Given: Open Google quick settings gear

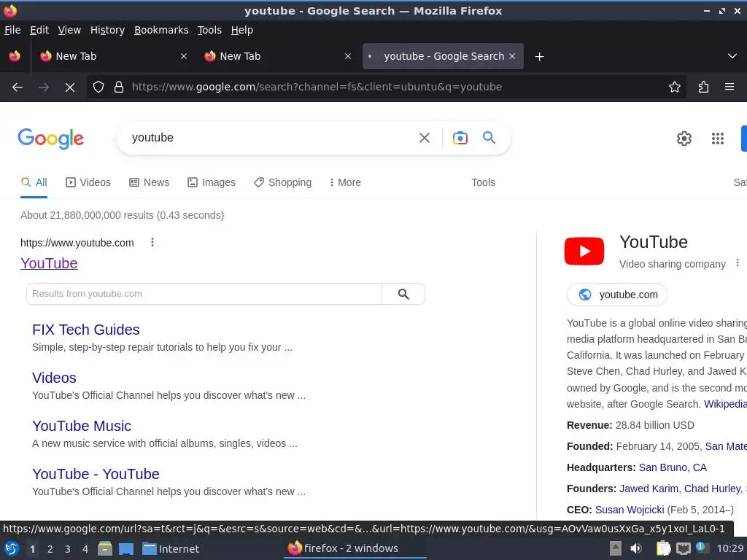Looking at the screenshot, I should coord(684,139).
